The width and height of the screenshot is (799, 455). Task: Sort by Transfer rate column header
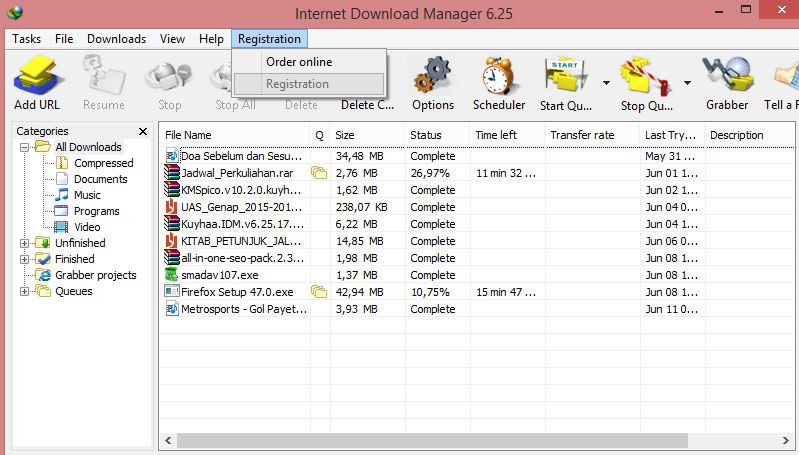tap(592, 135)
